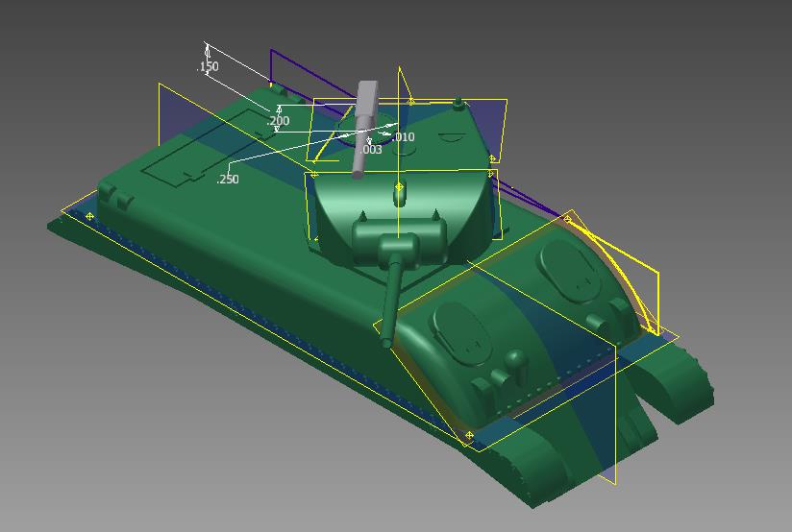Click the .200 dimension value
Screen dimensions: 792x532
[278, 121]
